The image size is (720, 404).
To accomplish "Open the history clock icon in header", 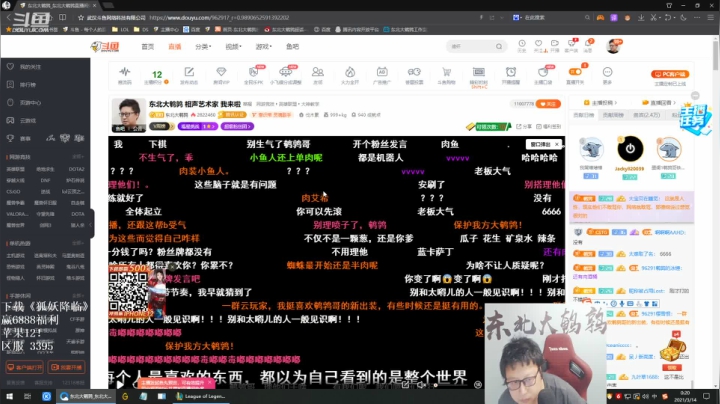I will click(x=522, y=45).
